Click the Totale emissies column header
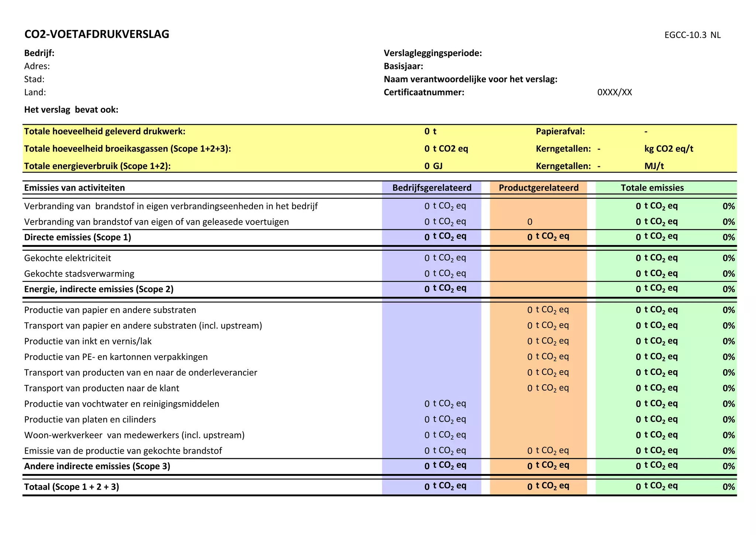756x535 pixels. (652, 188)
